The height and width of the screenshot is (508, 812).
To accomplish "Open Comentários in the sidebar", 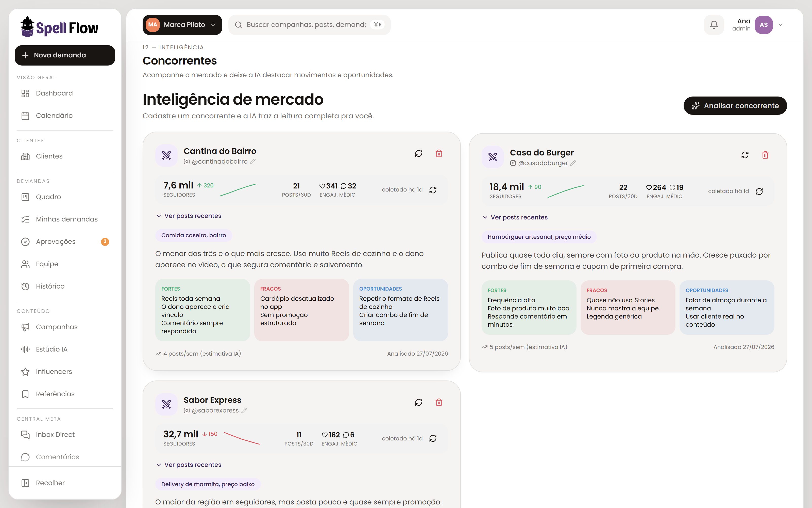I will point(65,457).
